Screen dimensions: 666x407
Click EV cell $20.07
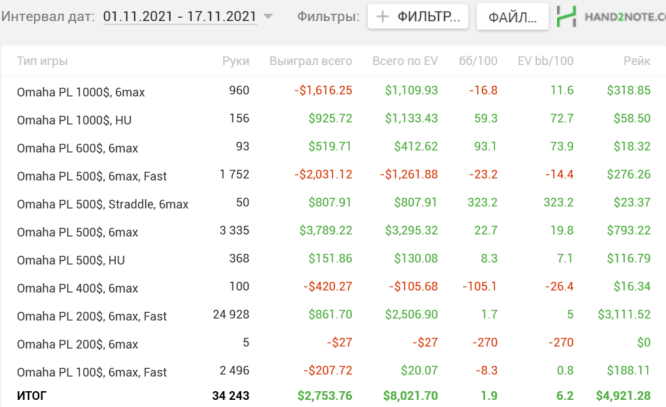[x=419, y=371]
